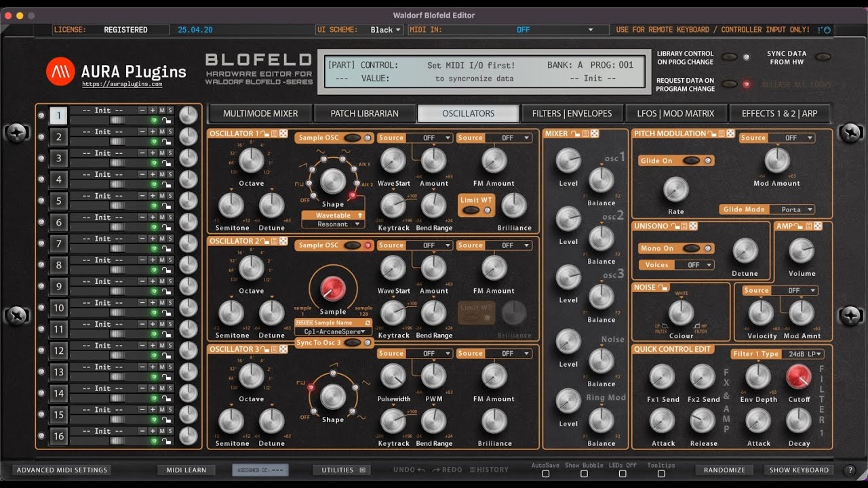Switch to Effects 1 & 2 | Arp tab
This screenshot has width=868, height=488.
[x=780, y=113]
